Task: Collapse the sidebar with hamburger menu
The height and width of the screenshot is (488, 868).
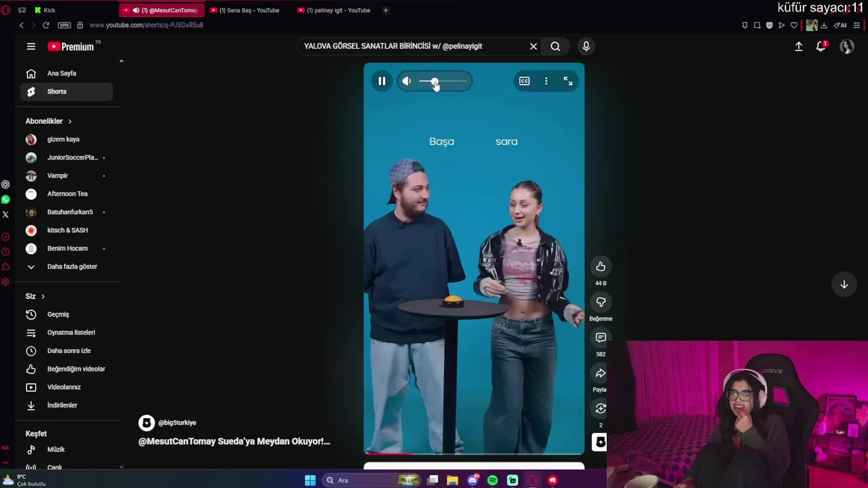Action: (31, 46)
